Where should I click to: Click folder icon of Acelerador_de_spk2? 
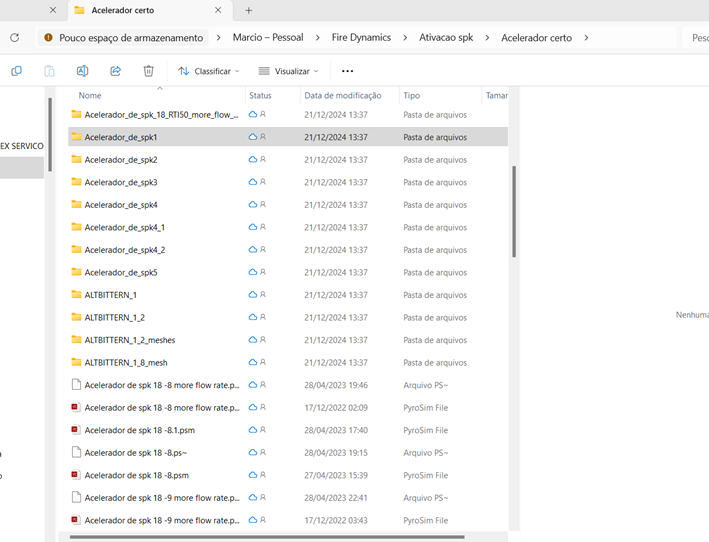pos(76,159)
